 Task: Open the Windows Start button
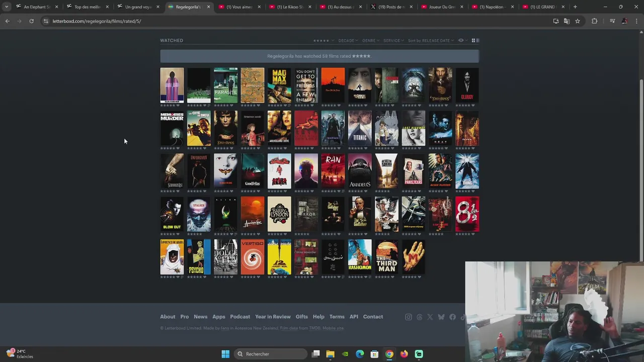coord(225,354)
